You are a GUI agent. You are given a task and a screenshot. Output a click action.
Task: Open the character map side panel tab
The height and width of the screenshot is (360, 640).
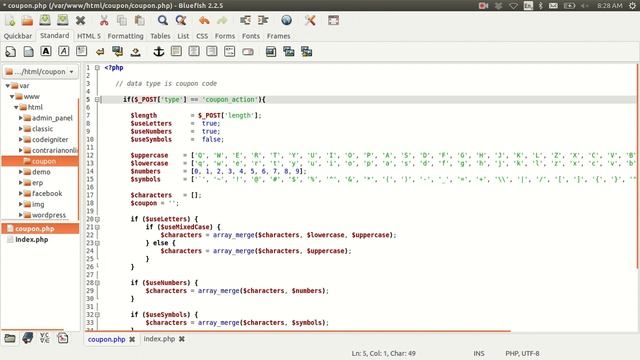point(45,338)
